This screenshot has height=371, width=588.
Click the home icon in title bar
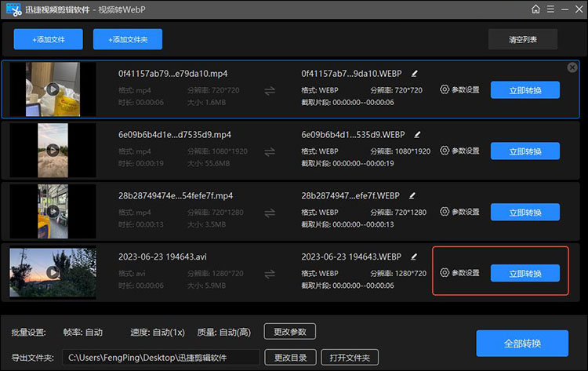536,9
